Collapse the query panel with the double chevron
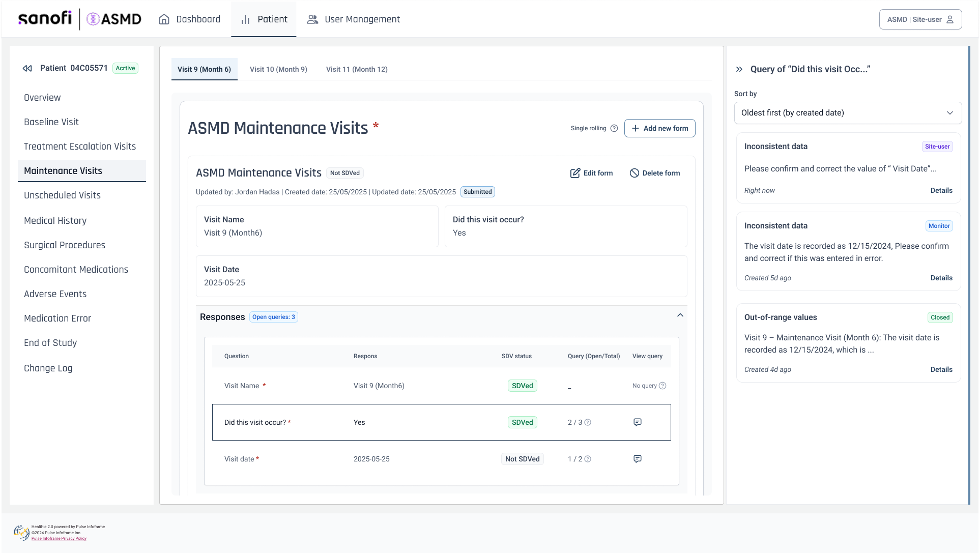The width and height of the screenshot is (980, 553). click(x=739, y=69)
